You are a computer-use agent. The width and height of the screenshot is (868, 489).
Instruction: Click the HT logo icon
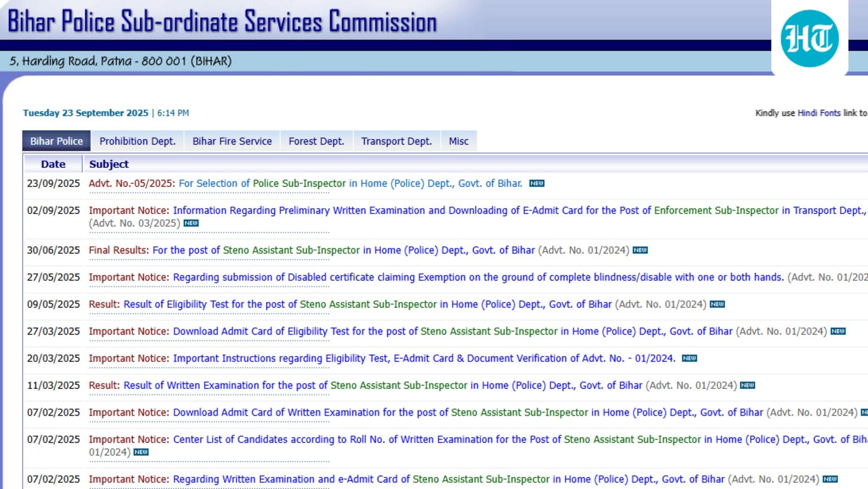(809, 39)
